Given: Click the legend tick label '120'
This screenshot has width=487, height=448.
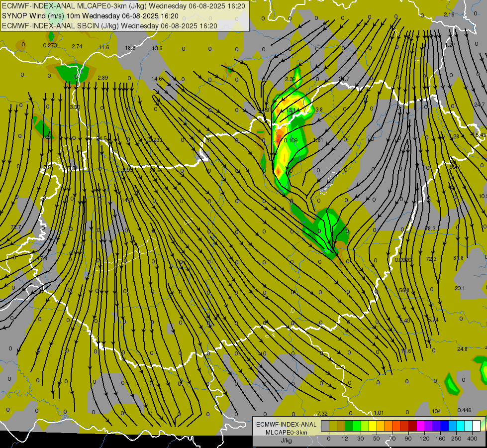Looking at the screenshot, I should click(424, 439).
